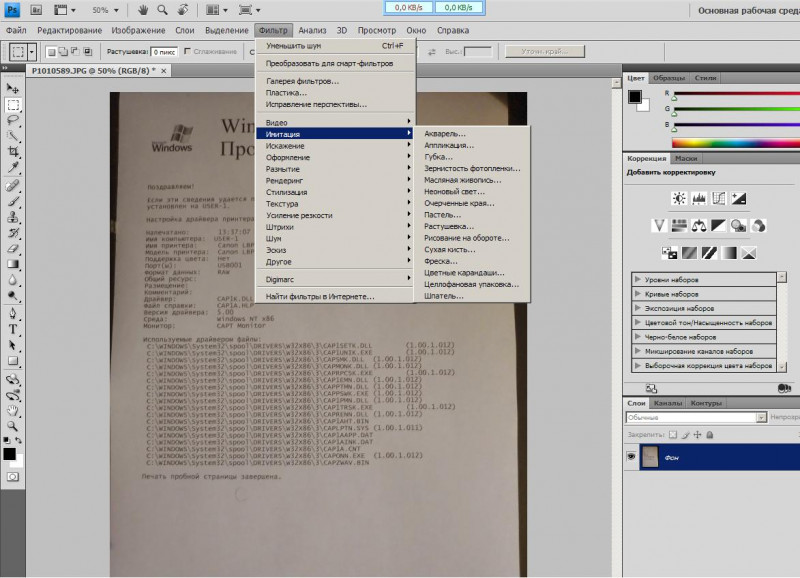Add a Gradient Map adjustment layer
The width and height of the screenshot is (800, 578).
coord(729,253)
